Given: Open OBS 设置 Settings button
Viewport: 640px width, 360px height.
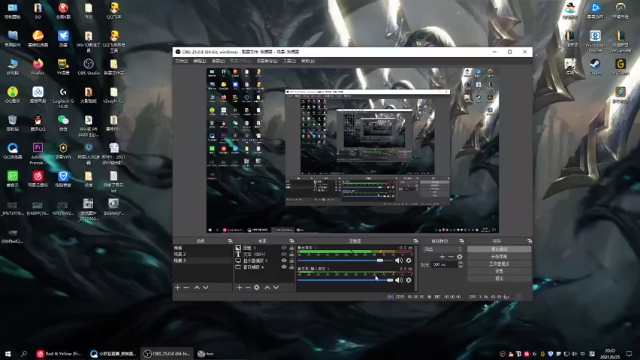Looking at the screenshot, I should point(499,271).
